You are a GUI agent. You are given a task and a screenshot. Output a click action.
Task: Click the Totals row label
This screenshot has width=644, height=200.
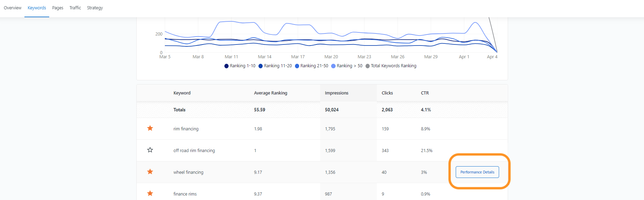[x=179, y=110]
